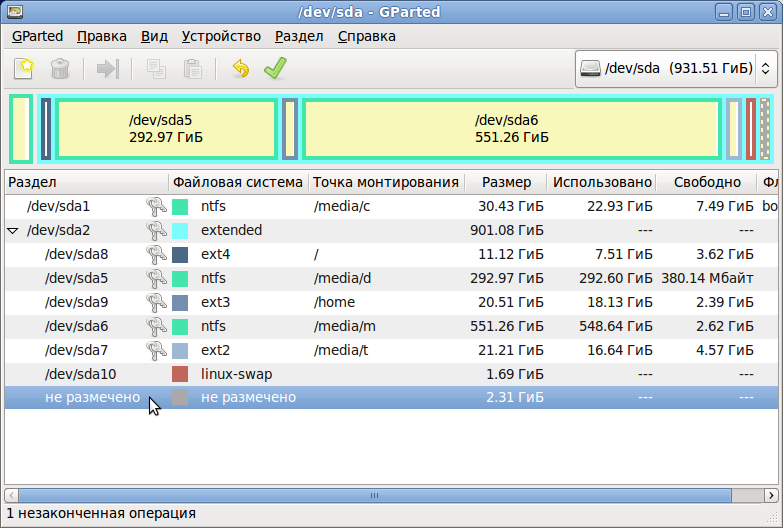
Task: Click the 1.69 ГиБ swap size value
Action: (515, 374)
